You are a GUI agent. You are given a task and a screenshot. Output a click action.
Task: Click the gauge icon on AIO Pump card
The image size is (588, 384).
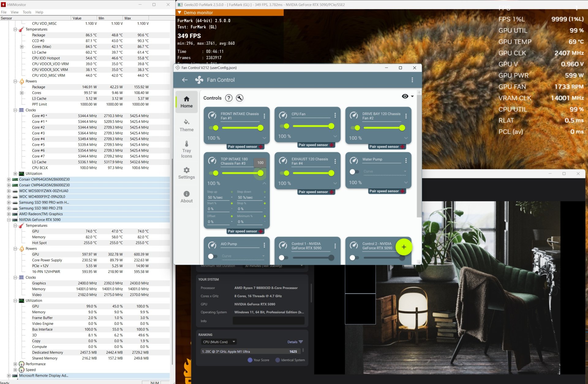pyautogui.click(x=212, y=245)
